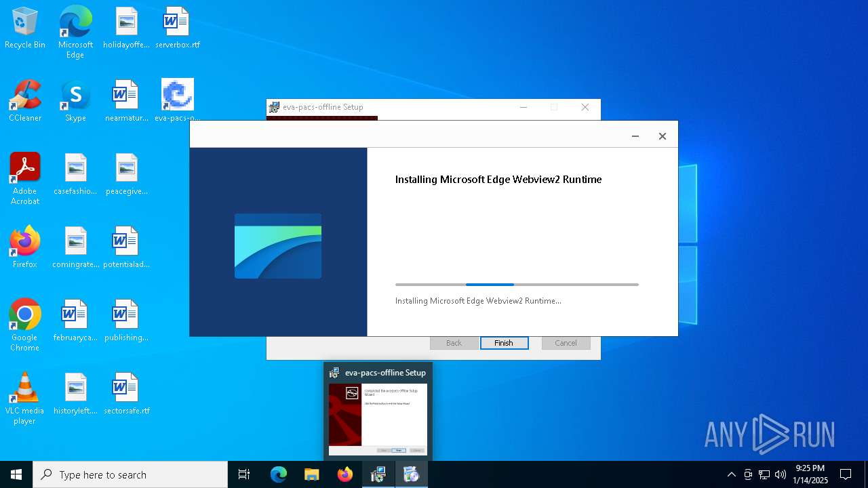Click Cancel in eva-pacs-offline Setup

point(566,343)
